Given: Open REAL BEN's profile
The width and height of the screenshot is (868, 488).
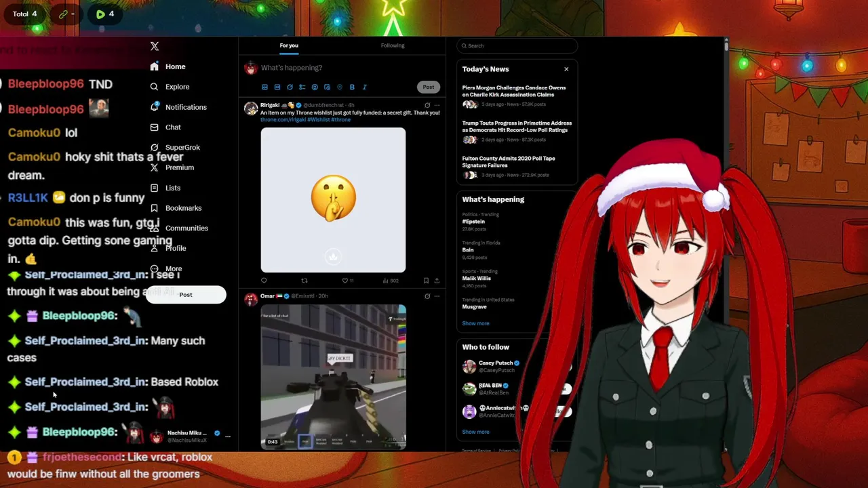Looking at the screenshot, I should (x=490, y=386).
